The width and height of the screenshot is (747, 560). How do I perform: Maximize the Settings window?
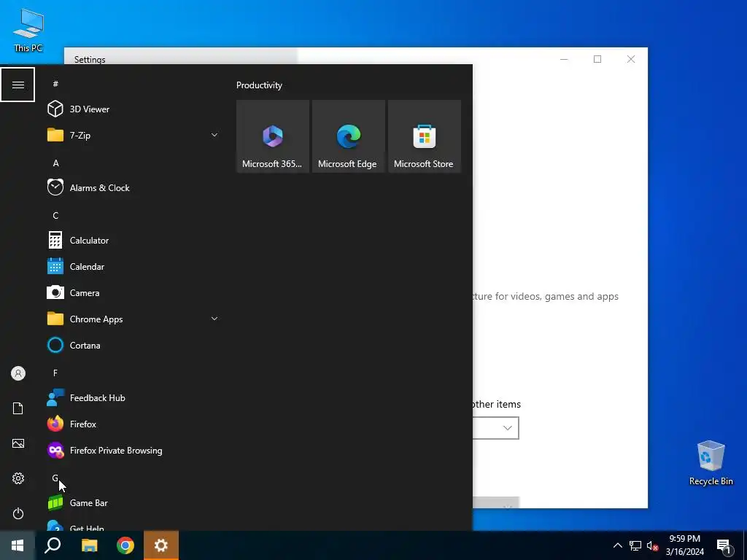(x=597, y=59)
